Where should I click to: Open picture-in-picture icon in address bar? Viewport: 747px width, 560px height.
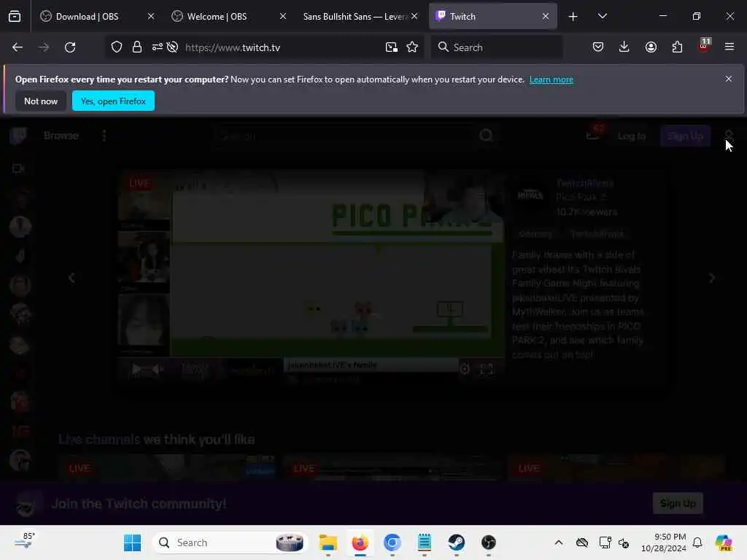392,47
